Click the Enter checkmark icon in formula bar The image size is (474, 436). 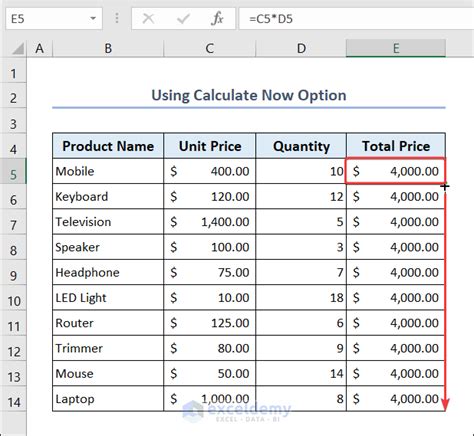[183, 19]
